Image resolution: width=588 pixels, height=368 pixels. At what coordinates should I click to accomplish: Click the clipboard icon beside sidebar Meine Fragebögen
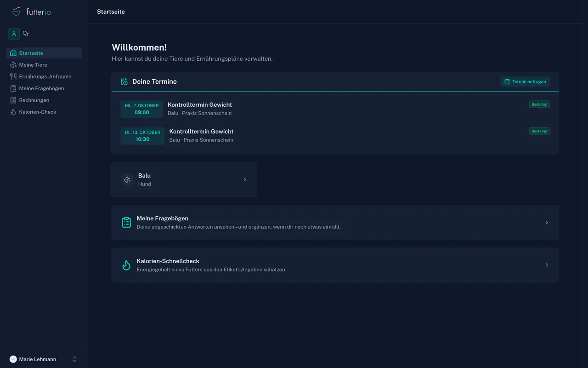[x=13, y=88]
